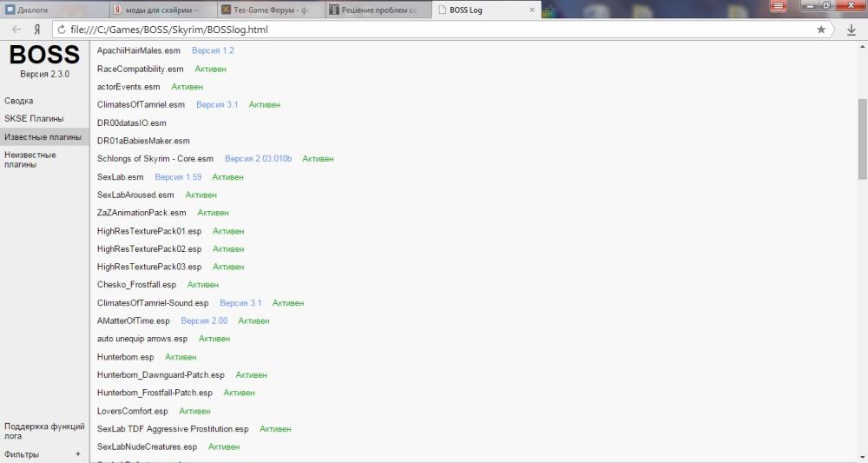Click DR01aBabiesMaker.esm entry
Image resolution: width=868 pixels, height=463 pixels.
pyautogui.click(x=143, y=141)
